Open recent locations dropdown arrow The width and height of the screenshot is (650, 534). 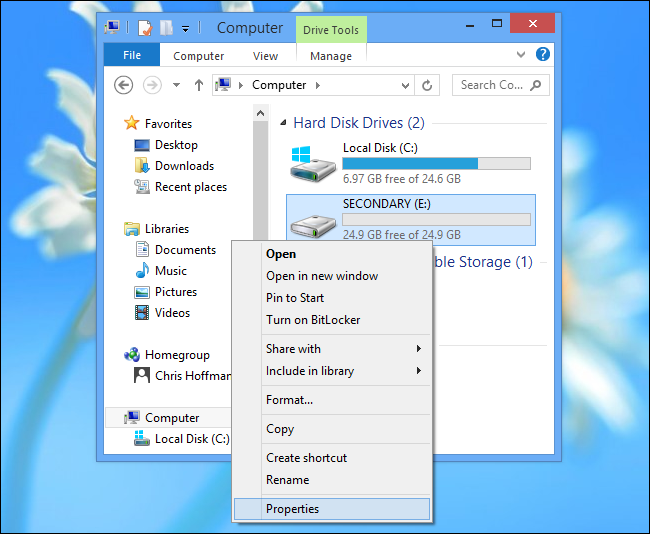176,85
